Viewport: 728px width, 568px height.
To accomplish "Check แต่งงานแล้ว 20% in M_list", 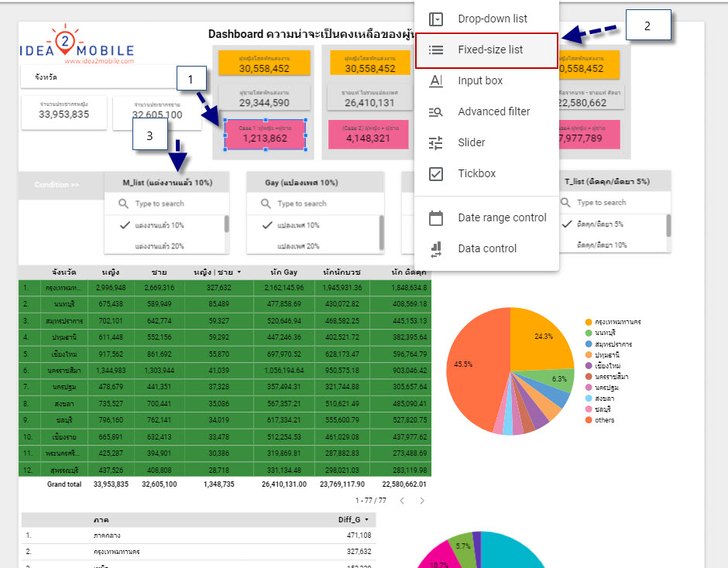I will click(160, 246).
